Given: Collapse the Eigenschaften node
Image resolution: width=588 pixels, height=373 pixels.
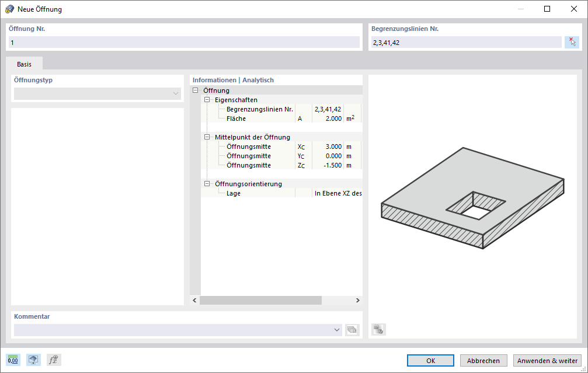Looking at the screenshot, I should tap(207, 100).
